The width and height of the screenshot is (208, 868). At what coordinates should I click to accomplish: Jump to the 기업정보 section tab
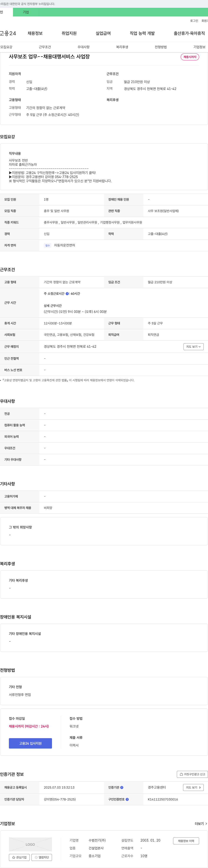[x=199, y=47]
